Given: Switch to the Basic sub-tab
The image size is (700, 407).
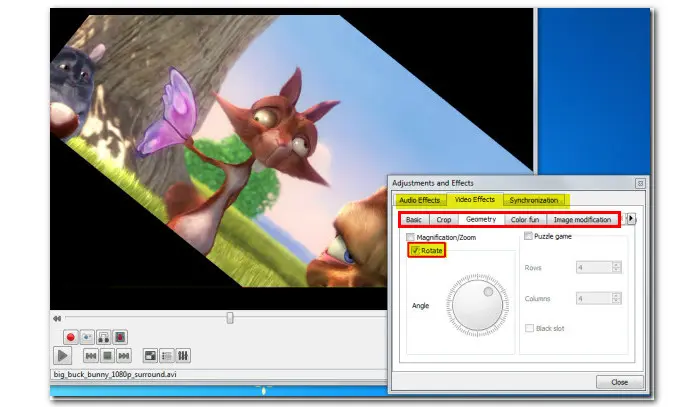Looking at the screenshot, I should (414, 220).
